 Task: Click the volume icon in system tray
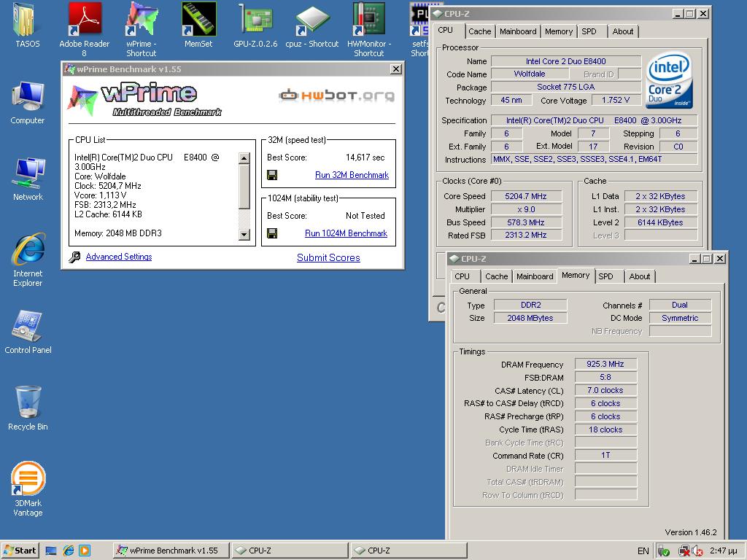697,551
